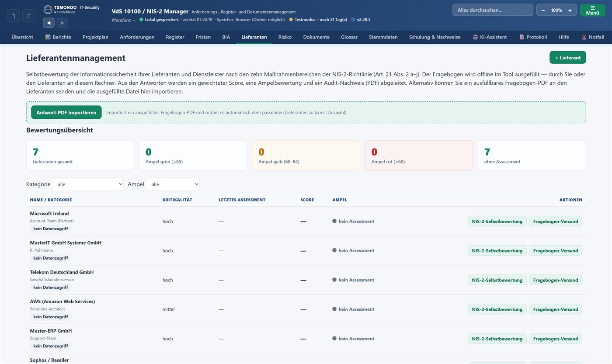The width and height of the screenshot is (612, 364).
Task: Click the ohne Assessment summary card
Action: click(532, 155)
